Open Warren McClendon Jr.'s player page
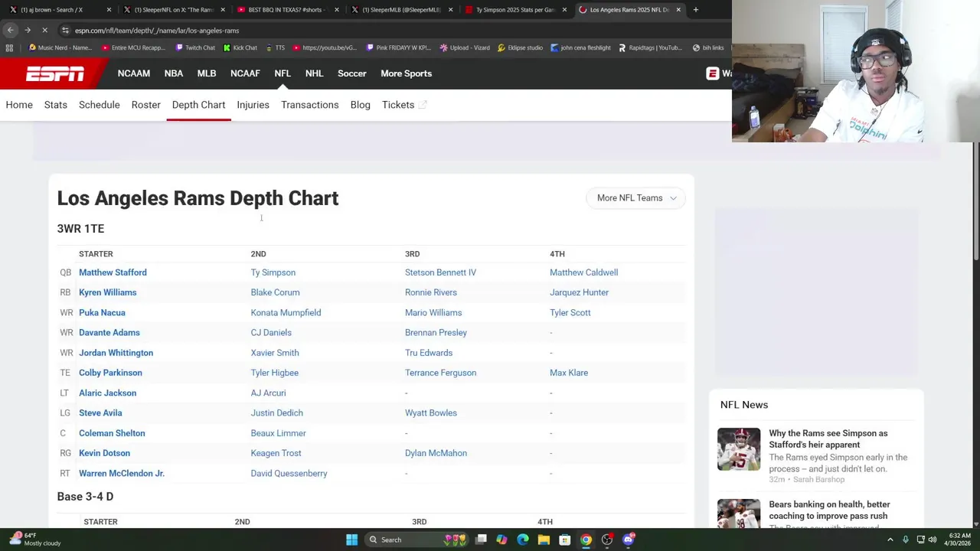 coord(122,473)
